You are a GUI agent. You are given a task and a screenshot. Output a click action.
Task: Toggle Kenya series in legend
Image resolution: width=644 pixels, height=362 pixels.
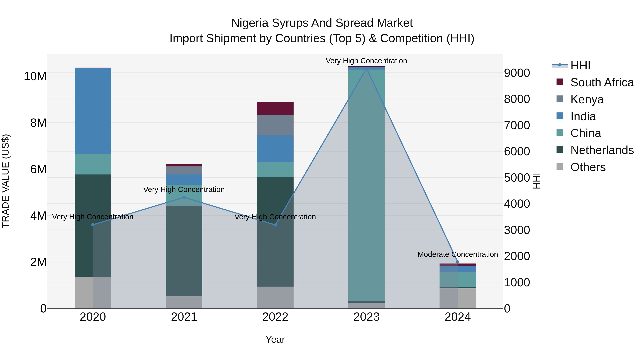tap(580, 99)
